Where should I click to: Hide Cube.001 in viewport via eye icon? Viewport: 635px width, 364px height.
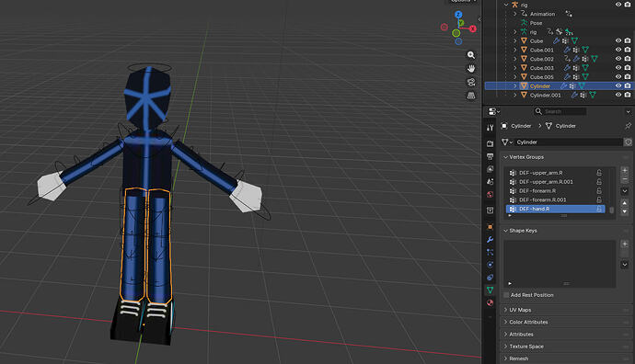pos(618,50)
